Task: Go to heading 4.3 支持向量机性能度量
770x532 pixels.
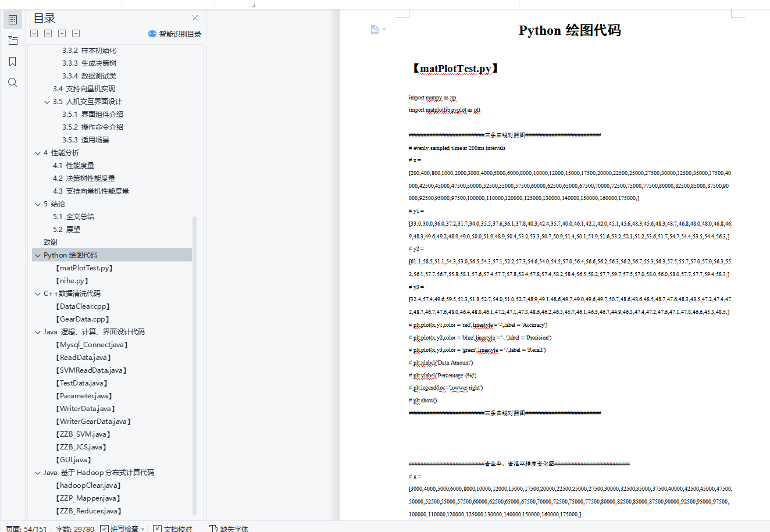Action: click(x=91, y=191)
